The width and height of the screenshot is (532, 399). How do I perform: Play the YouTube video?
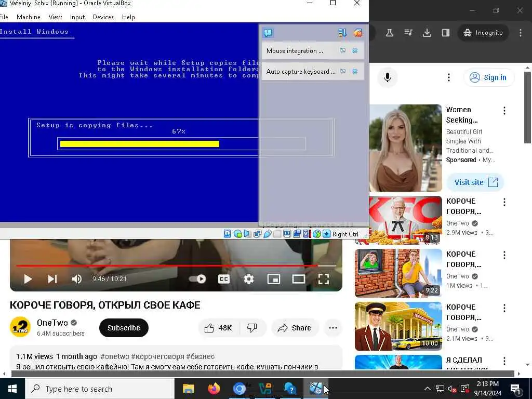(x=28, y=279)
